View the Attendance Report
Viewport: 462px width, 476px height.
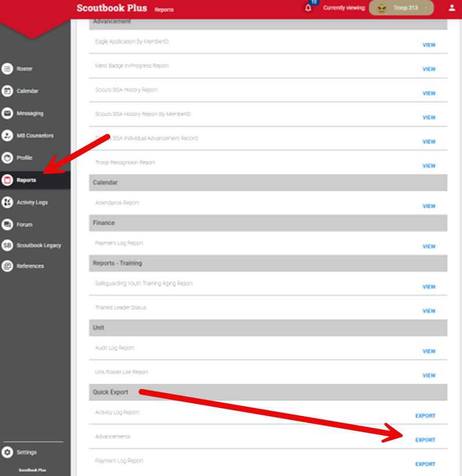click(x=429, y=206)
